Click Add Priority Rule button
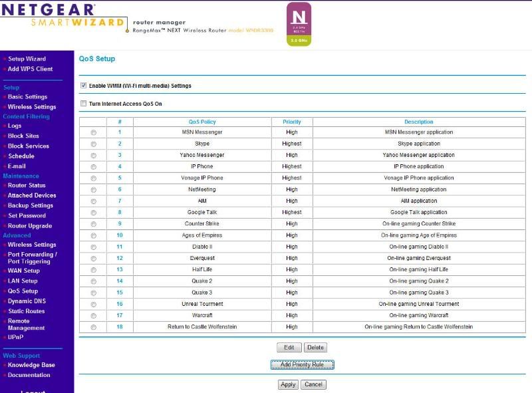The image size is (532, 393). pos(303,364)
